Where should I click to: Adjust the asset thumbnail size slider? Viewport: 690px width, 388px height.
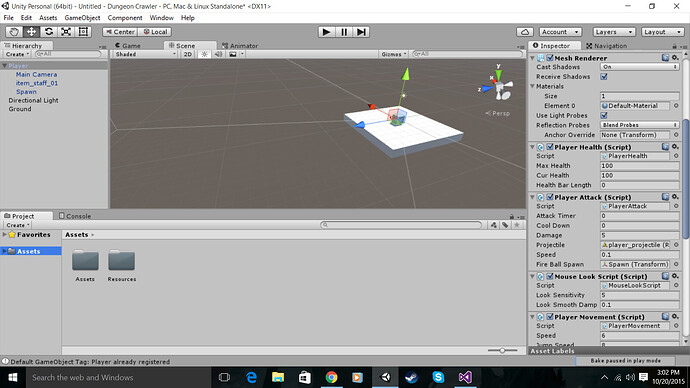click(x=502, y=351)
